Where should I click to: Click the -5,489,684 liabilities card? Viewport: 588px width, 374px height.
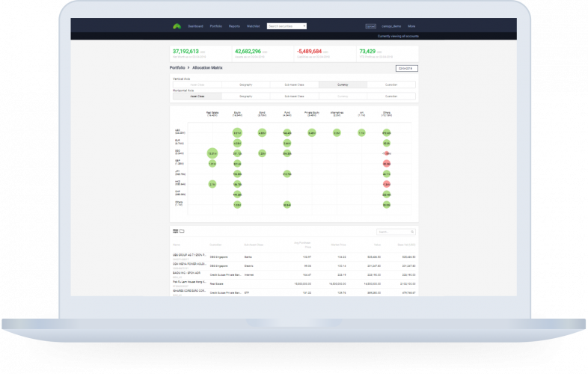[x=325, y=54]
